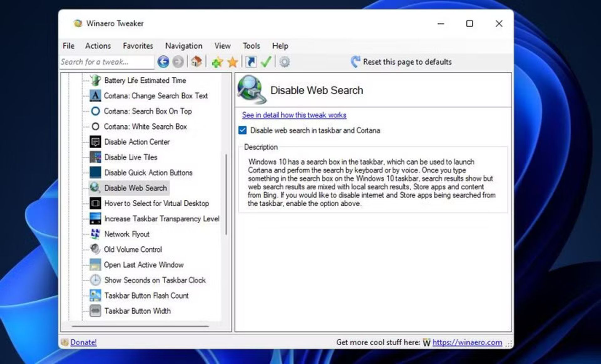
Task: Select Cortana White Search Box radio button
Action: tap(95, 126)
